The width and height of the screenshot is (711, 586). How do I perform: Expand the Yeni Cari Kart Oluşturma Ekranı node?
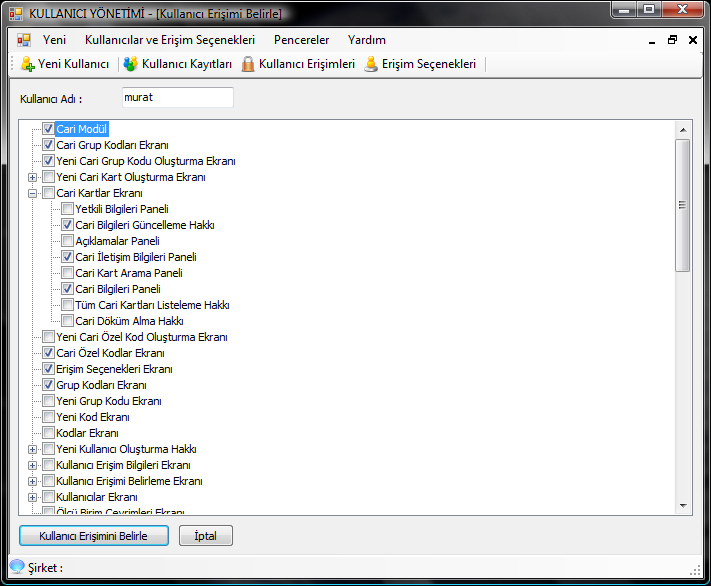coord(33,177)
